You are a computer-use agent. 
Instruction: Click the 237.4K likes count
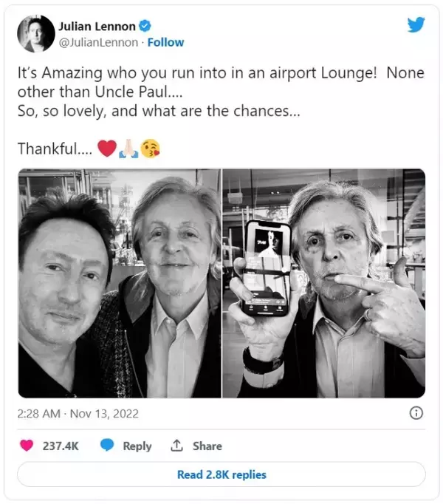[62, 446]
